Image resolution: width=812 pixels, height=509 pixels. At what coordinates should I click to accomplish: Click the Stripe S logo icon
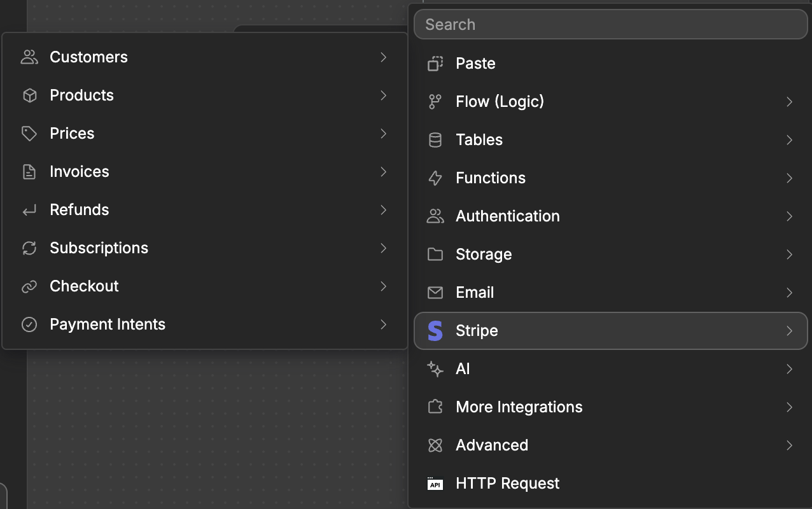(435, 331)
